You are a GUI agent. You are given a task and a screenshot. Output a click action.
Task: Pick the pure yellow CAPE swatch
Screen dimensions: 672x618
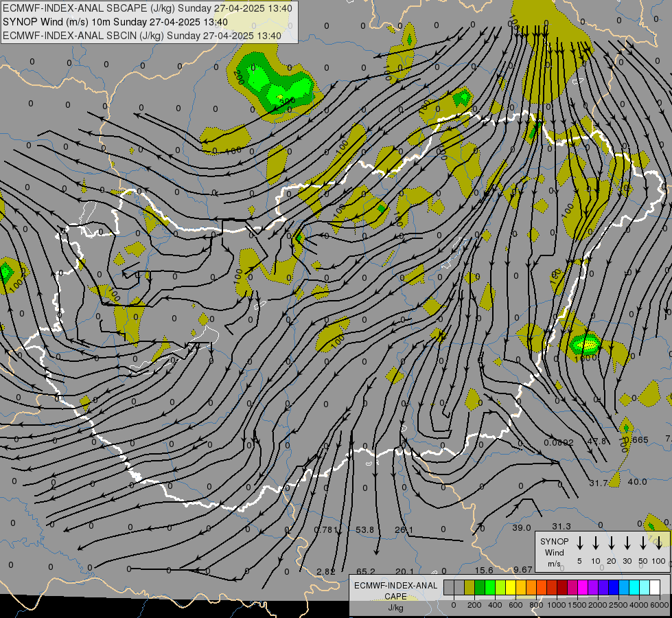(511, 587)
